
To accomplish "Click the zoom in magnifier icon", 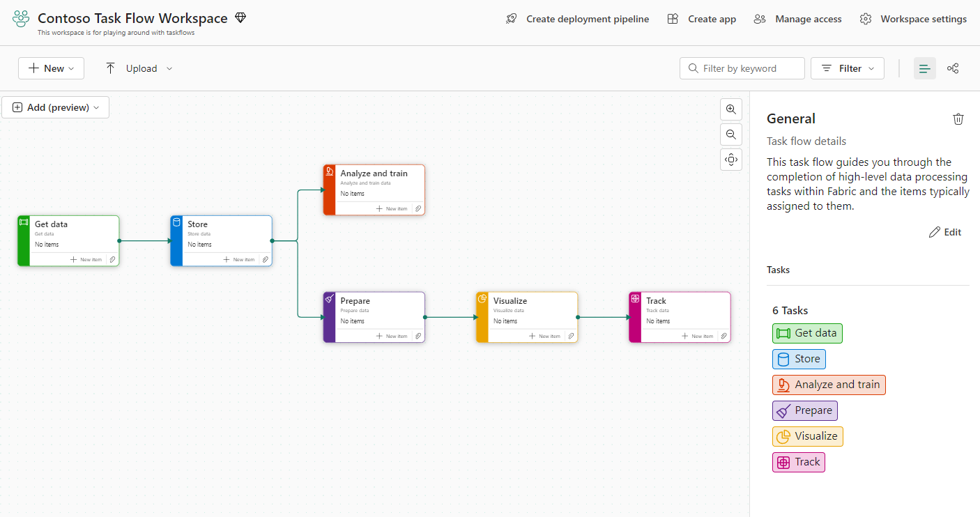I will [x=730, y=109].
